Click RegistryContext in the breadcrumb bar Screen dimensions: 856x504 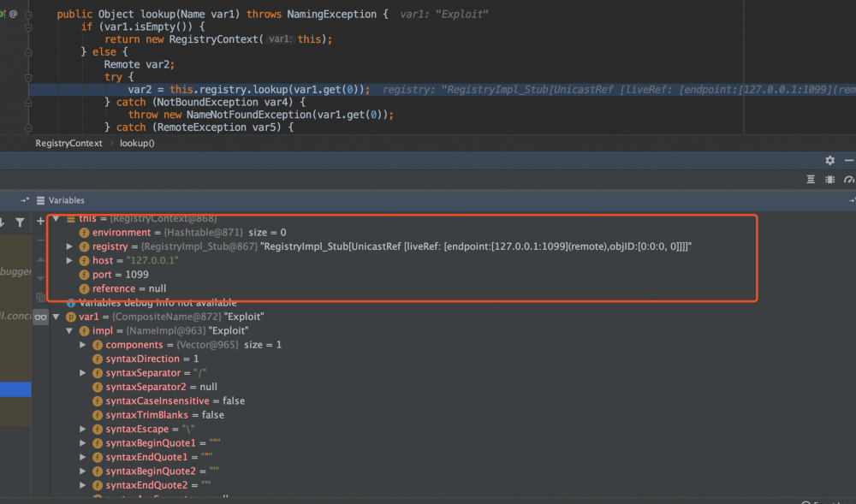coord(68,144)
